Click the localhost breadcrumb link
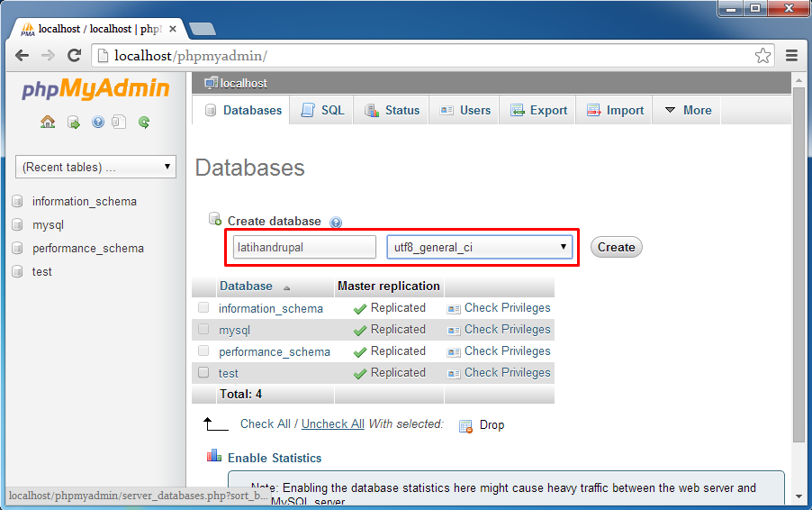This screenshot has width=812, height=510. point(243,84)
